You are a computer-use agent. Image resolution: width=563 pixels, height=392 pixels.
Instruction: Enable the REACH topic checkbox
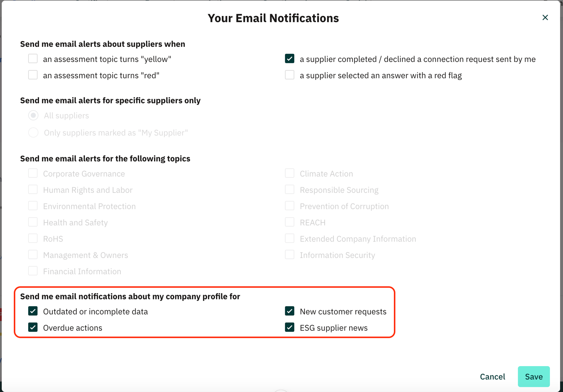click(289, 222)
